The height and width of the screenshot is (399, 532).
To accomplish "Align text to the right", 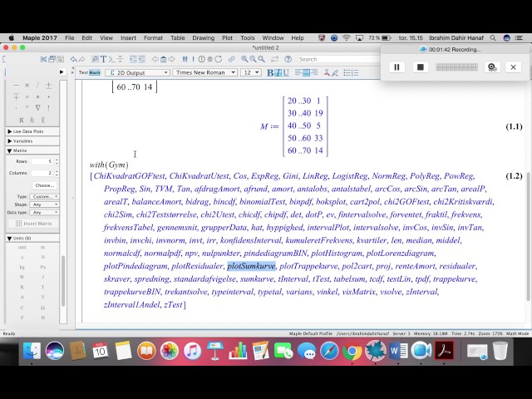I will tap(314, 72).
